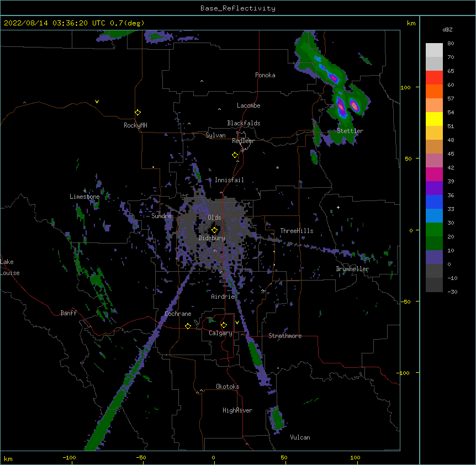Click the HighRiver city label
Image resolution: width=476 pixels, height=465 pixels.
coord(237,410)
